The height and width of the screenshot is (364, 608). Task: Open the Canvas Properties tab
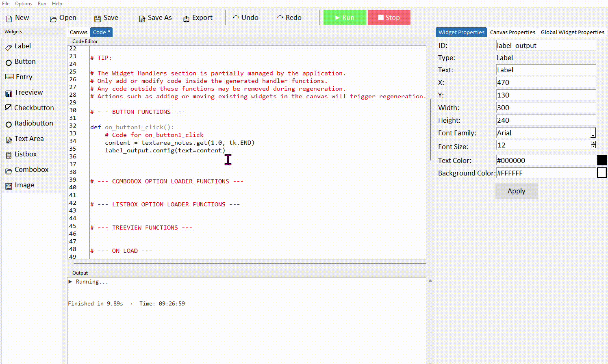tap(512, 32)
